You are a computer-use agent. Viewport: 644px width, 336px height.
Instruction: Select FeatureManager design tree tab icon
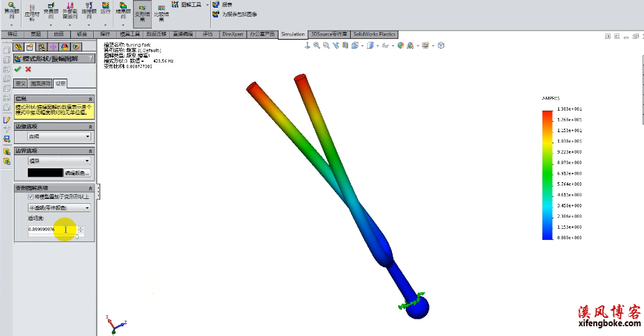point(18,47)
